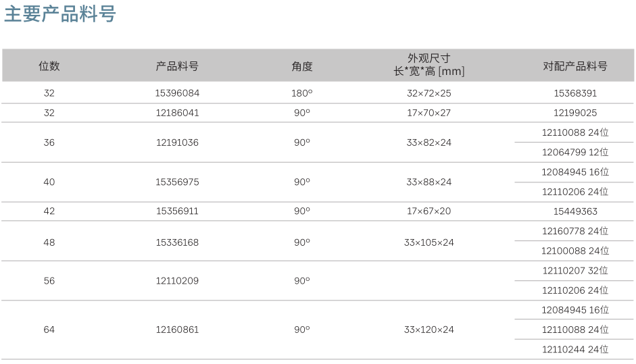Select the 33×105×24 dimension cell
This screenshot has width=636, height=364.
coord(429,242)
